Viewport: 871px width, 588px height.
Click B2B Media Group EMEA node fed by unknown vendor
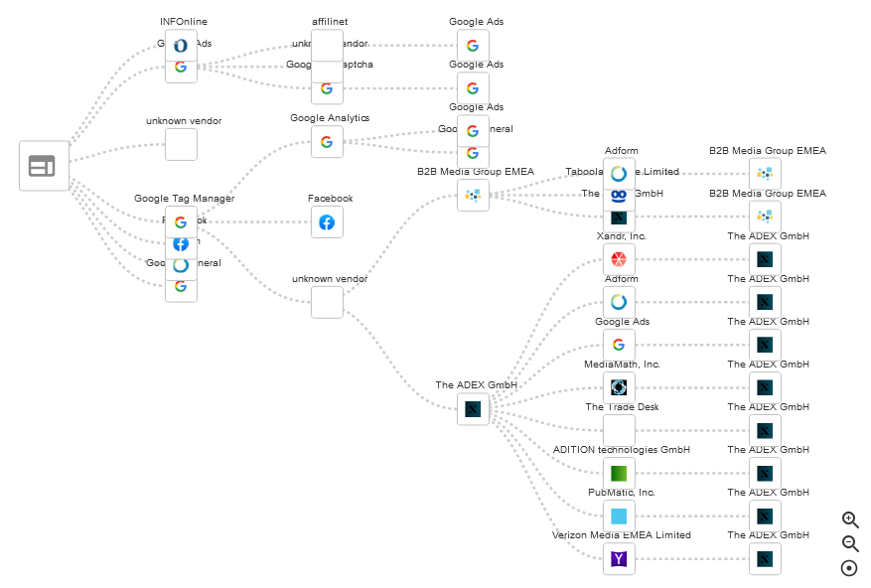tap(474, 195)
